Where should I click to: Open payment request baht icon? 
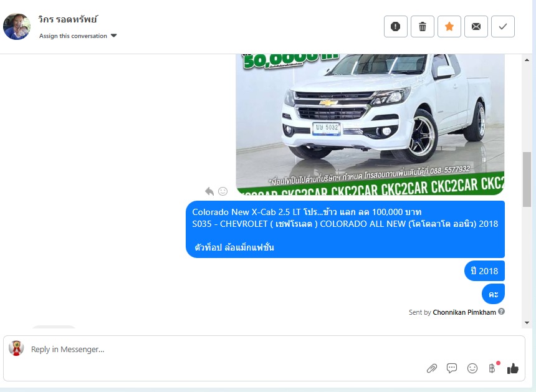click(x=492, y=368)
